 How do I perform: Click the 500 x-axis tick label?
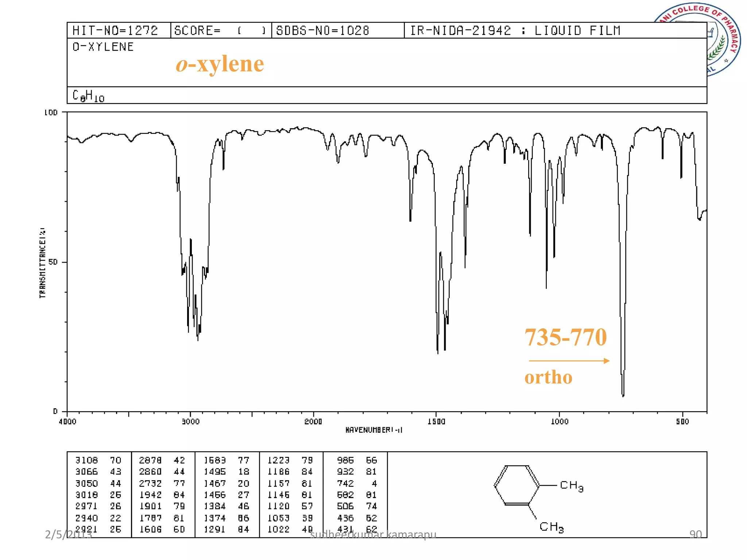coord(682,422)
